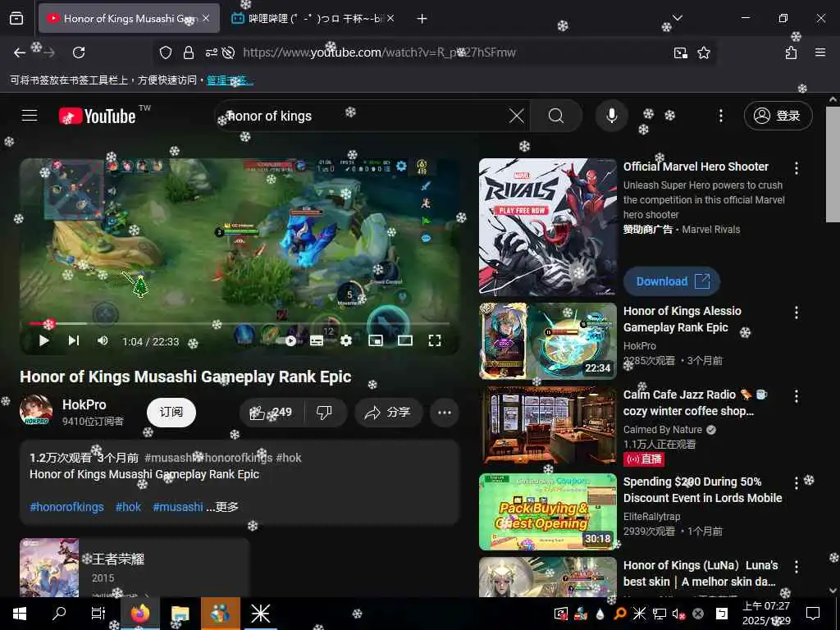Viewport: 840px width, 630px height.
Task: Close the 哔哩哔哩 tab
Action: coord(390,18)
